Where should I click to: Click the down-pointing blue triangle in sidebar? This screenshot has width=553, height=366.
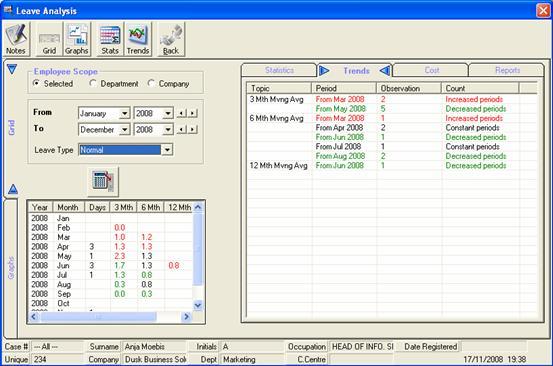[12, 69]
